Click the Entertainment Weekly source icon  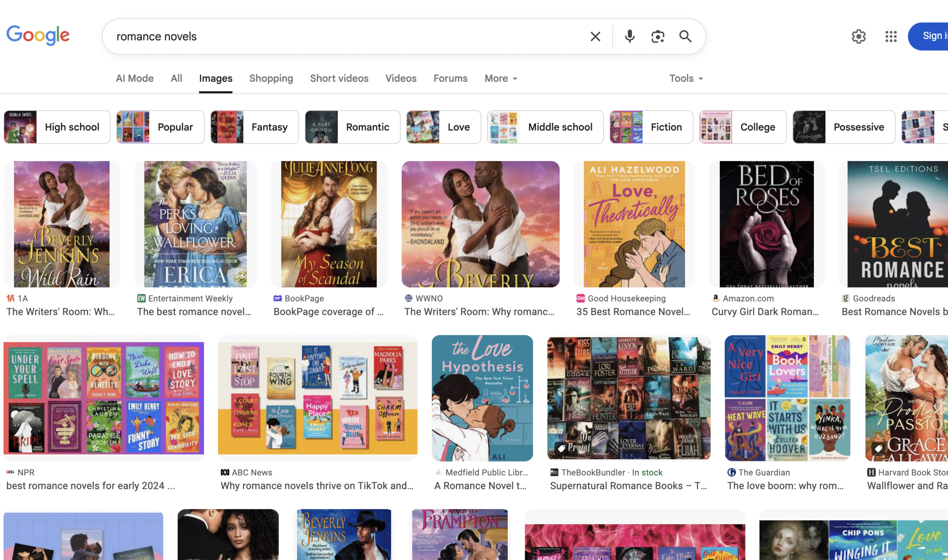pos(141,298)
